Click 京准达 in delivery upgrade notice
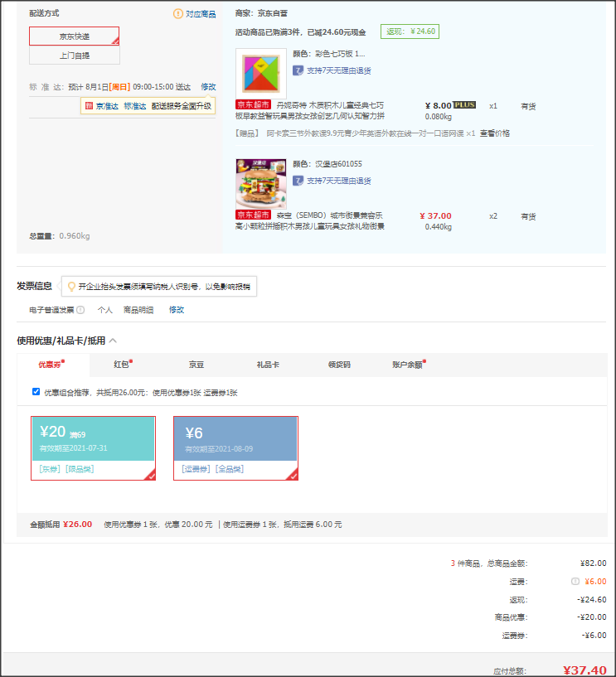 click(x=107, y=106)
